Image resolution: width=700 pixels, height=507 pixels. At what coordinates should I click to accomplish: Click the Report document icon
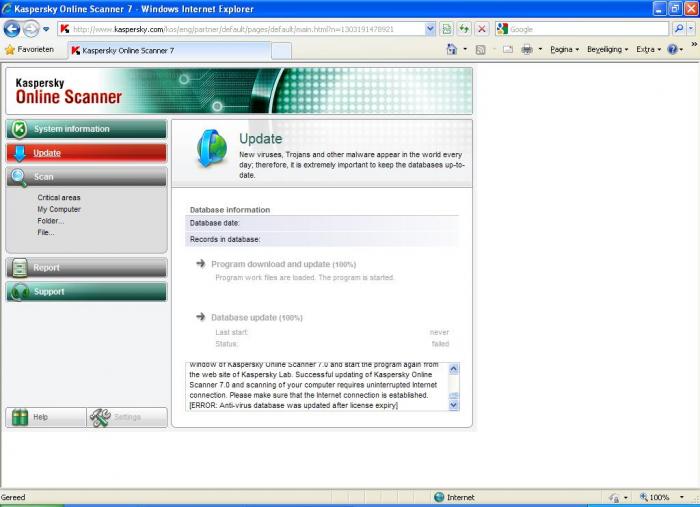[x=20, y=268]
